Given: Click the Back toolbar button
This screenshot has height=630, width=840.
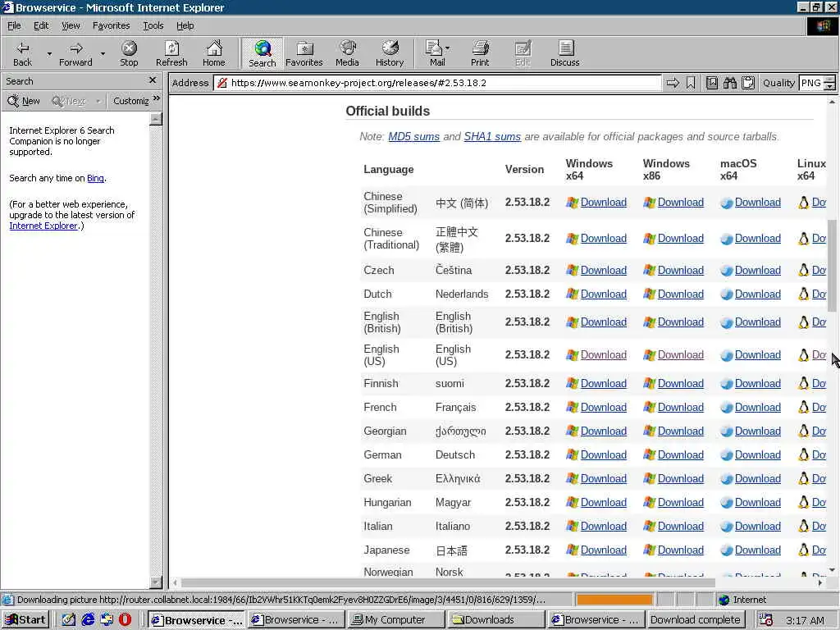Looking at the screenshot, I should point(22,53).
